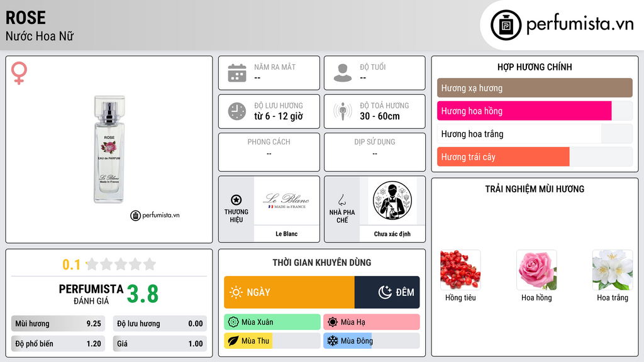Click the Đêm nighttime usage bar

(387, 292)
